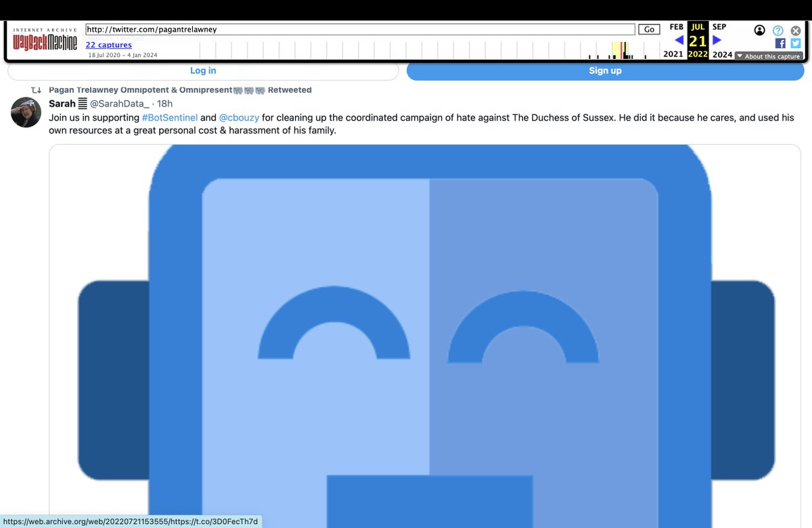This screenshot has height=528, width=812.
Task: Click the retweet icon above the tweet
Action: click(37, 90)
